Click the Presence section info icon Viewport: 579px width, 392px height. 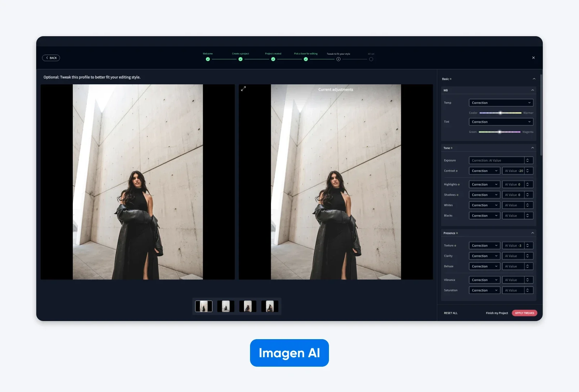point(457,233)
